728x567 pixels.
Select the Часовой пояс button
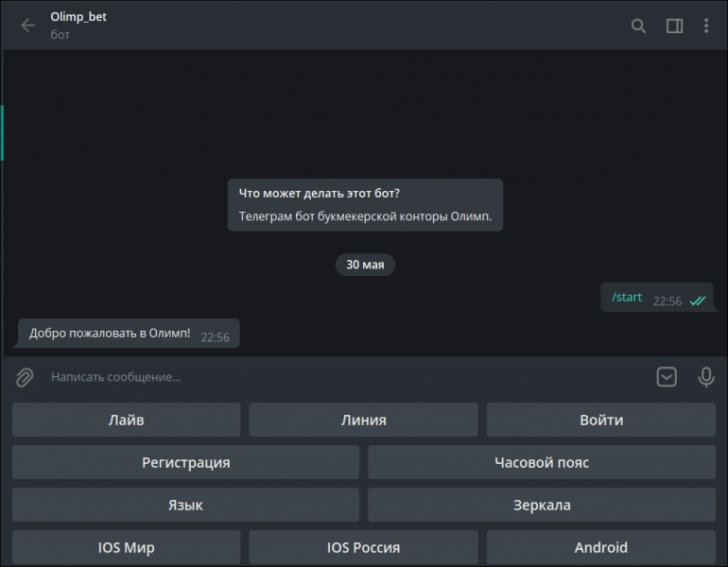coord(542,462)
